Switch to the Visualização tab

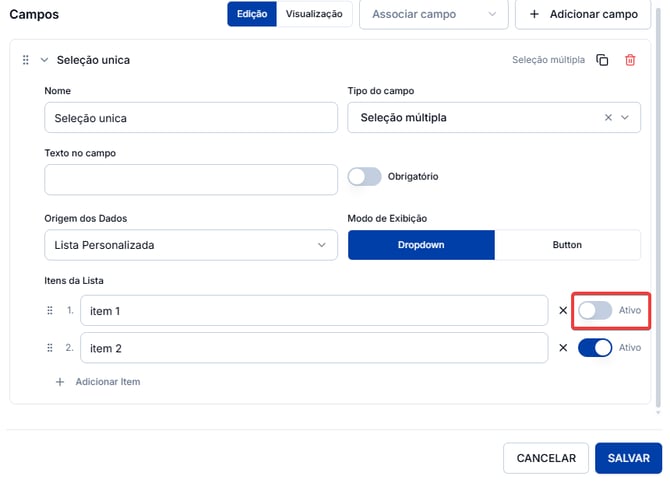[314, 14]
